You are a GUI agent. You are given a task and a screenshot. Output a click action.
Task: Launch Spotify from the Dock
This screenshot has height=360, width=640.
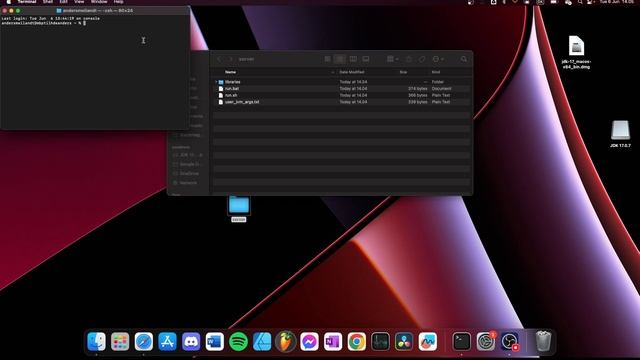[238, 342]
